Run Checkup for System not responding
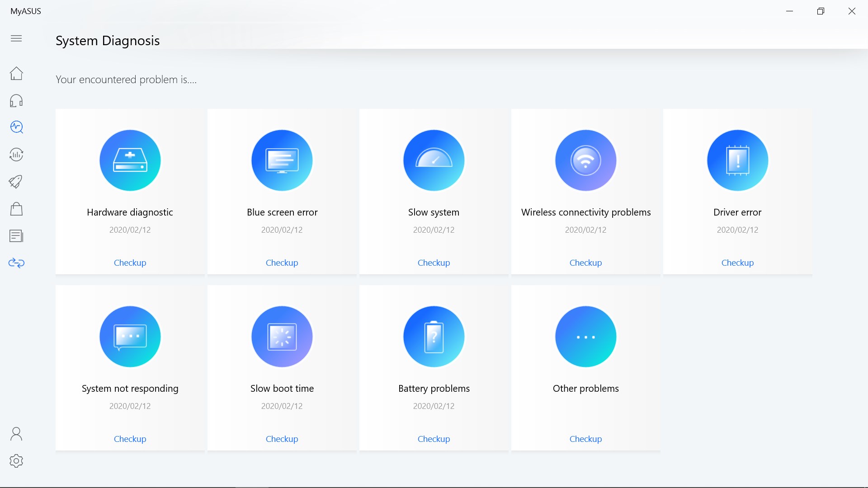Viewport: 868px width, 488px height. 130,439
